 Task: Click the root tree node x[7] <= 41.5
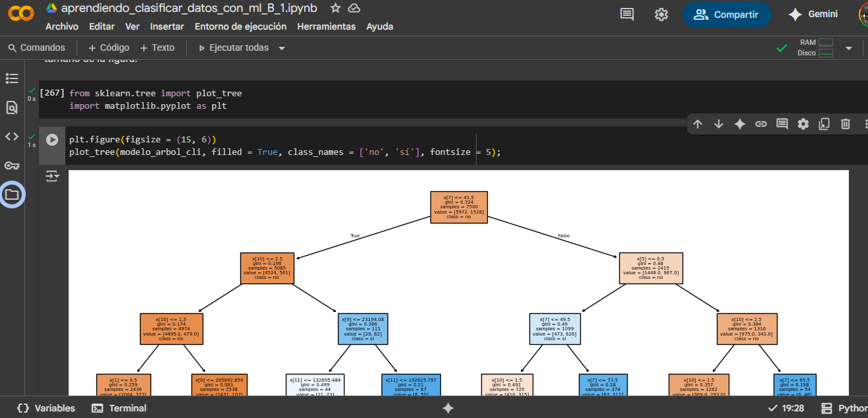pos(459,207)
